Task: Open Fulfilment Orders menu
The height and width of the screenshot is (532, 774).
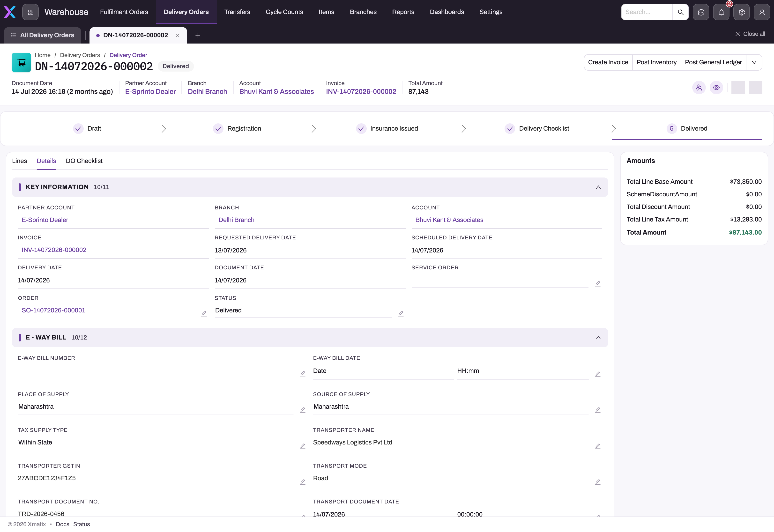Action: 124,12
